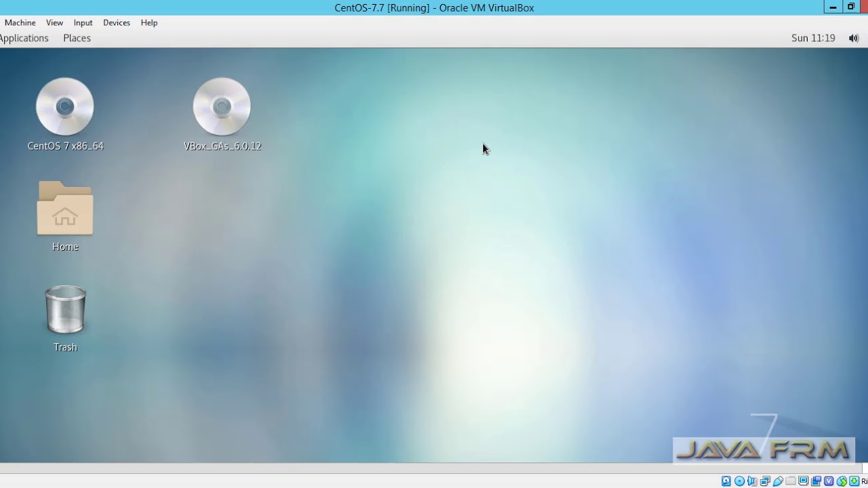Open the CentOS 7 x86_64 disc icon
868x488 pixels.
pyautogui.click(x=65, y=106)
